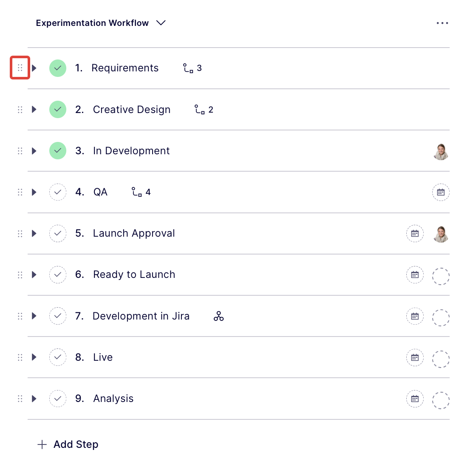Open the QA step due date calendar

coord(441,192)
